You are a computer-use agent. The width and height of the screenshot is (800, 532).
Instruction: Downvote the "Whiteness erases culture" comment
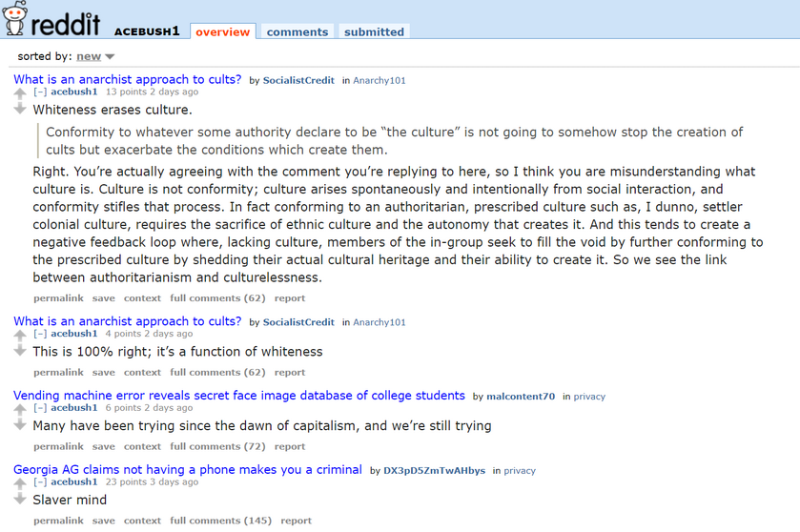tap(20, 109)
